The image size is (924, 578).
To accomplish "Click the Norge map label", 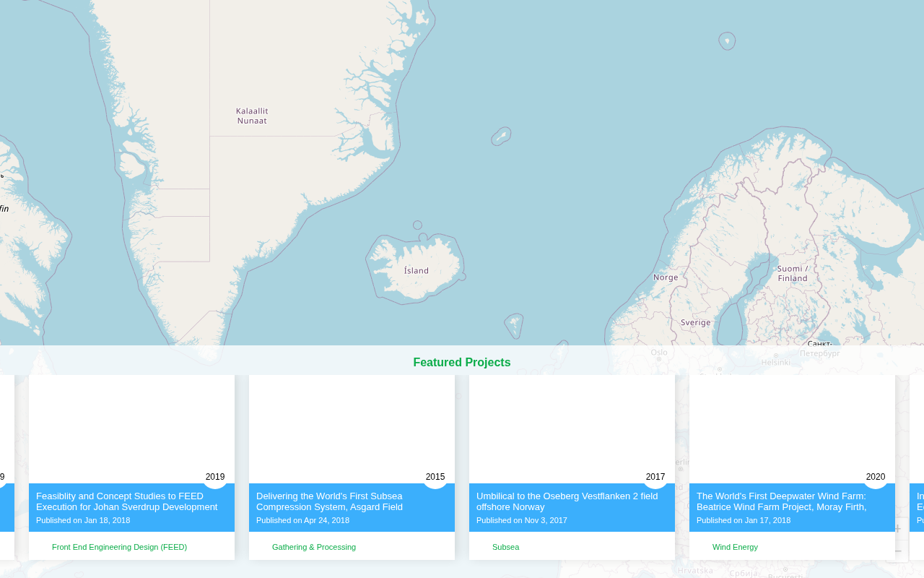I will (x=666, y=277).
